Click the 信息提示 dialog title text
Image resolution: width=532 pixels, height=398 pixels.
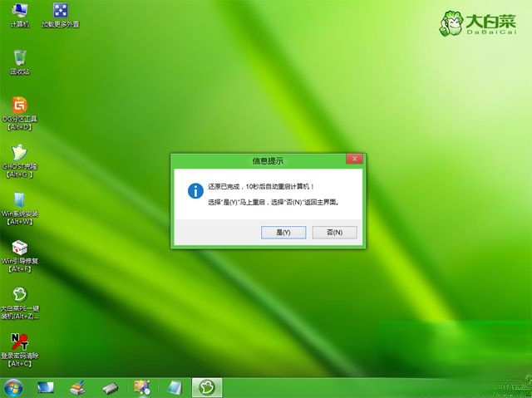[x=268, y=160]
